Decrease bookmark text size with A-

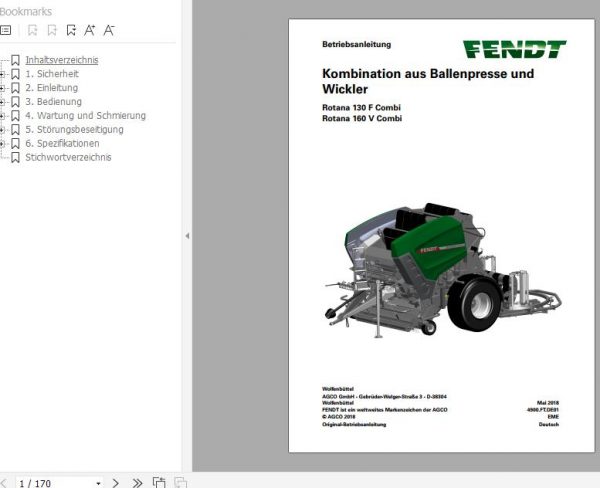[109, 30]
